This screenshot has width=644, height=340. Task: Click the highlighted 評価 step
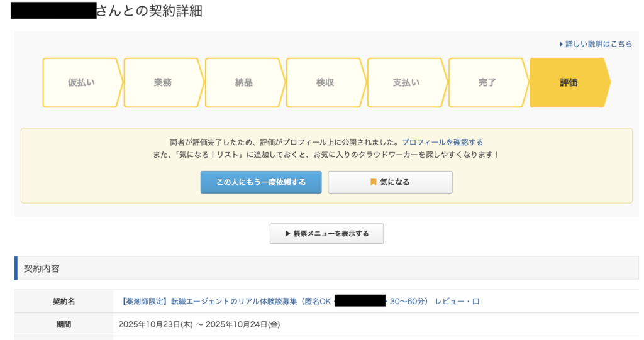(x=569, y=83)
